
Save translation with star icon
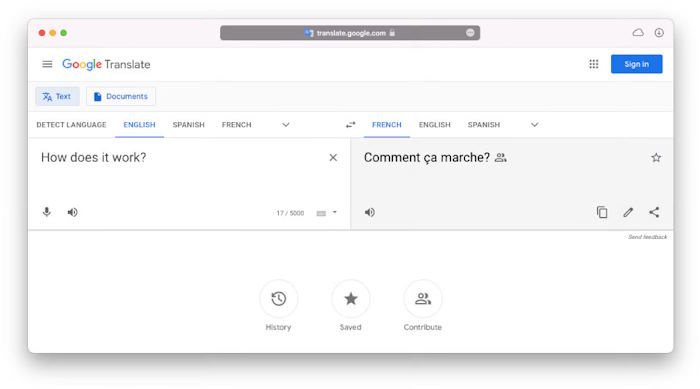(656, 158)
